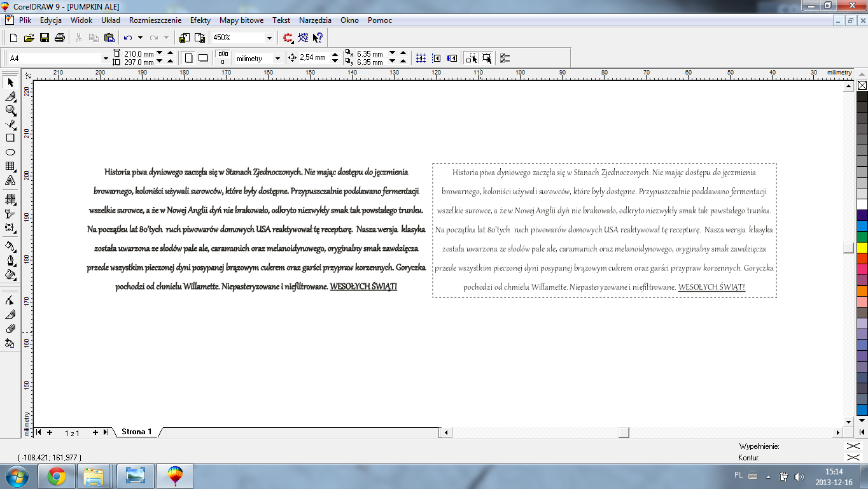The width and height of the screenshot is (868, 489).
Task: Choose the Rectangle tool
Action: [x=10, y=138]
